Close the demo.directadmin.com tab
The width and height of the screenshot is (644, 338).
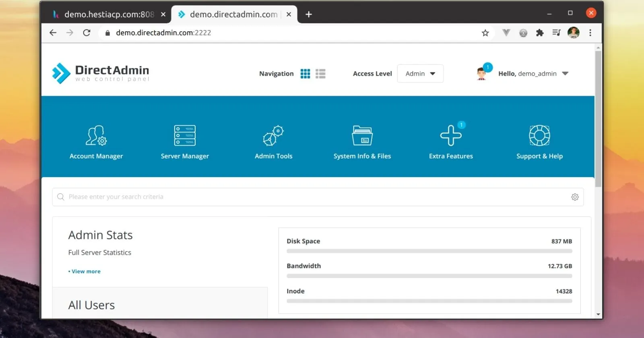pos(289,14)
